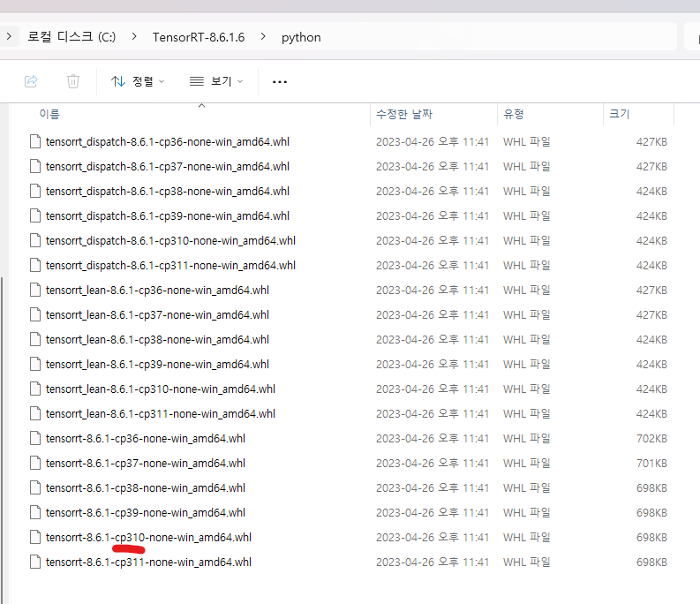Open the three-dot more options menu
700x604 pixels.
(x=280, y=82)
